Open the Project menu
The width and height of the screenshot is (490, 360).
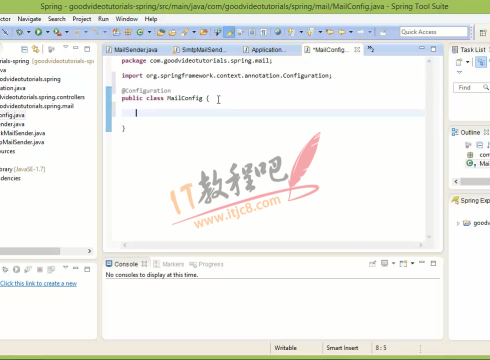click(82, 19)
